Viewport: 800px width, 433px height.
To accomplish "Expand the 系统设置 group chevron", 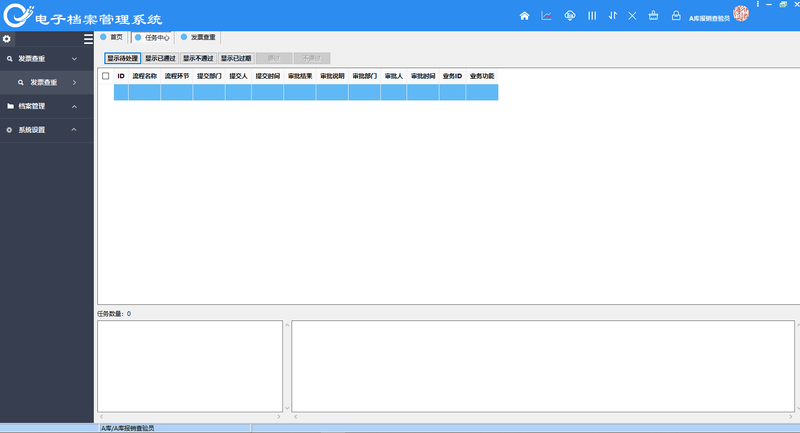I will click(x=74, y=130).
